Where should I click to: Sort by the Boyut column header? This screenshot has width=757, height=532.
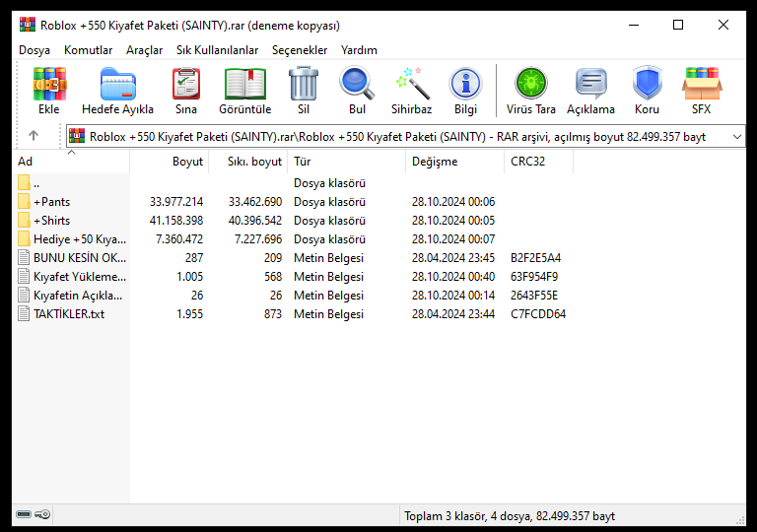coord(170,162)
